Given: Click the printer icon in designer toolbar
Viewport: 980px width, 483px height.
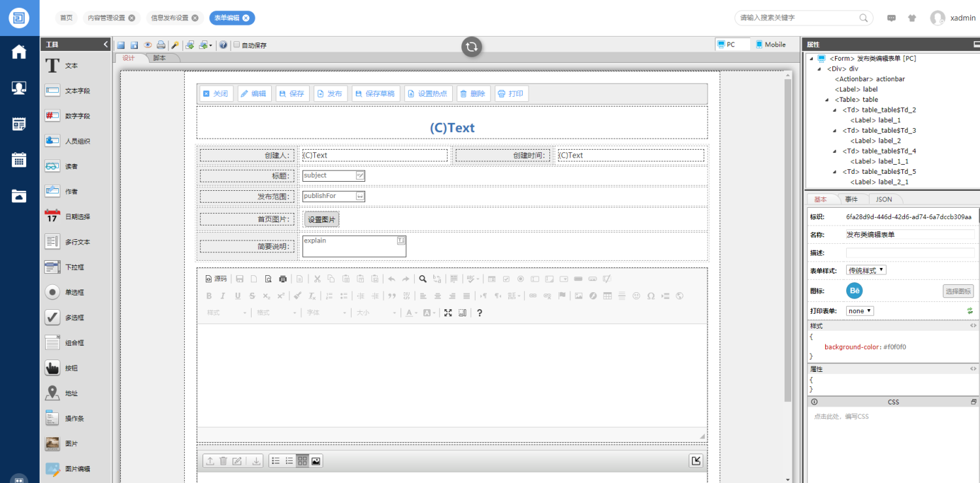Looking at the screenshot, I should pos(161,45).
